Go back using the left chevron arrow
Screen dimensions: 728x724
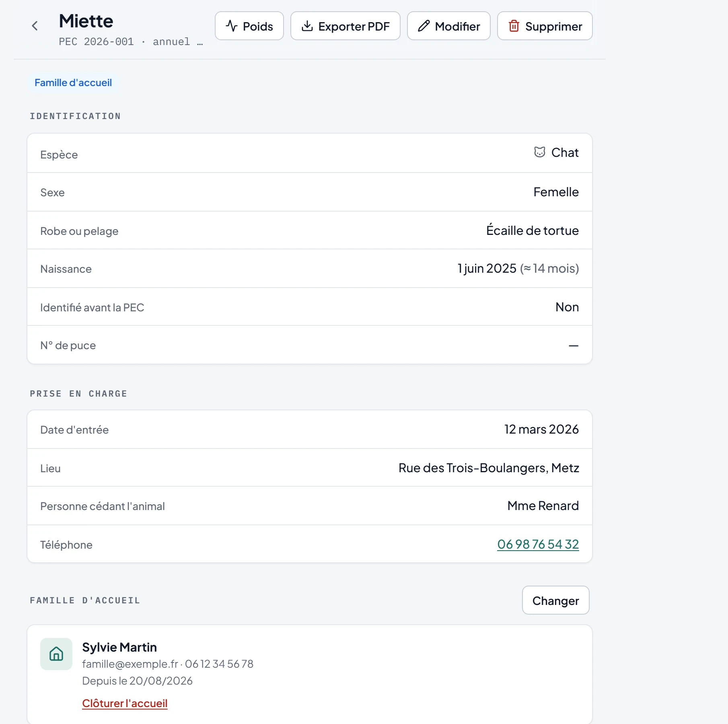[35, 26]
